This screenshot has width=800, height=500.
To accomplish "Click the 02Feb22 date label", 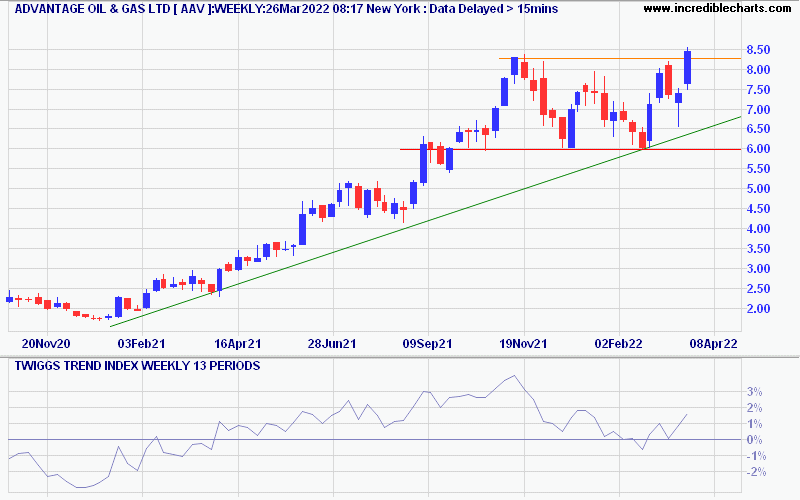I will click(618, 344).
